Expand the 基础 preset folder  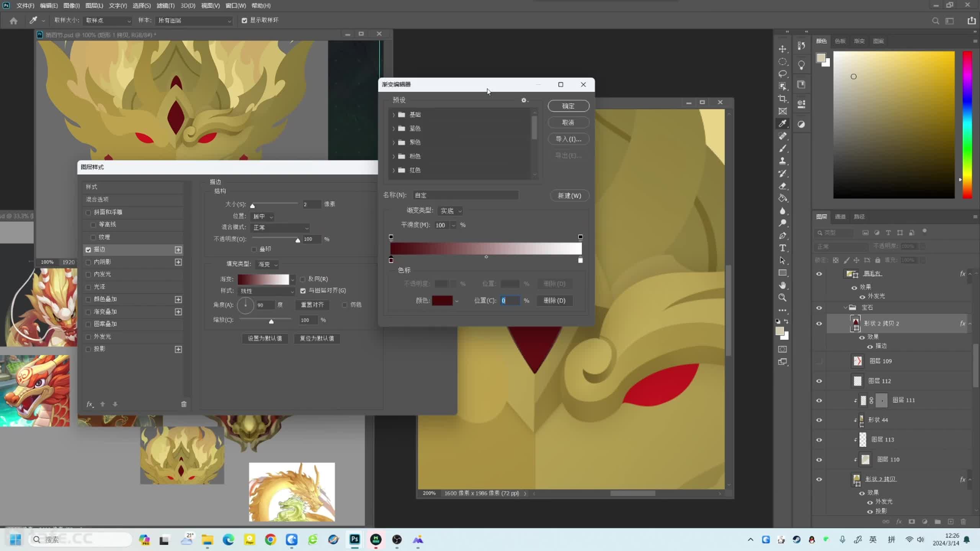(x=394, y=115)
